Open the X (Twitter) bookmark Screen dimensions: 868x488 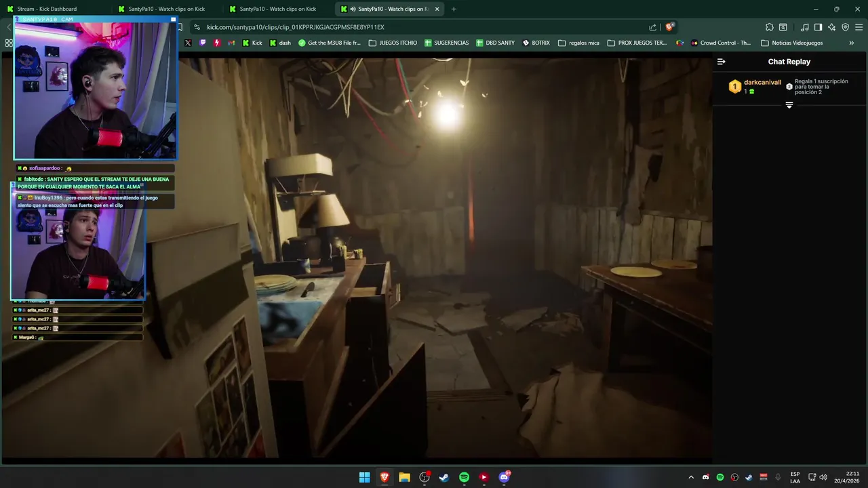[188, 43]
